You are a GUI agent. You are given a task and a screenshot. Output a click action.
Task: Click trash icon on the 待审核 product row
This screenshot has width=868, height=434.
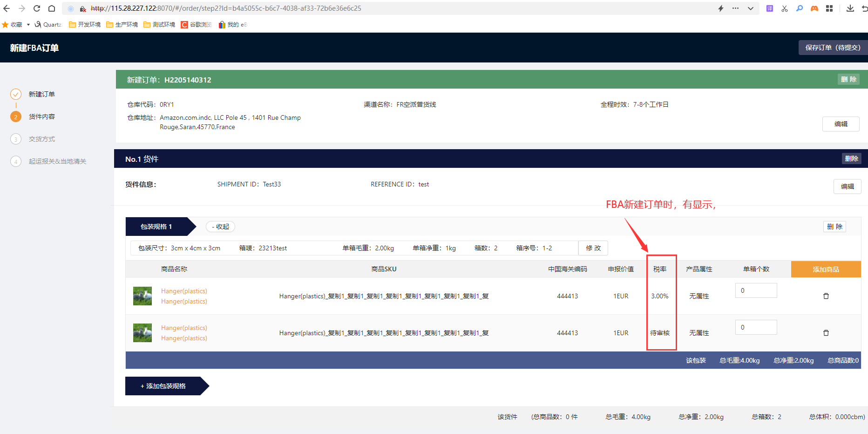pos(826,333)
